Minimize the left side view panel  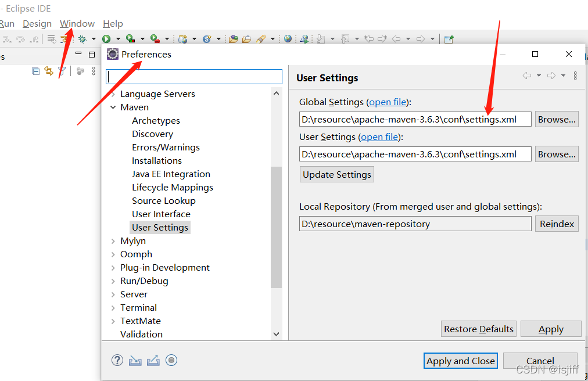pos(78,53)
